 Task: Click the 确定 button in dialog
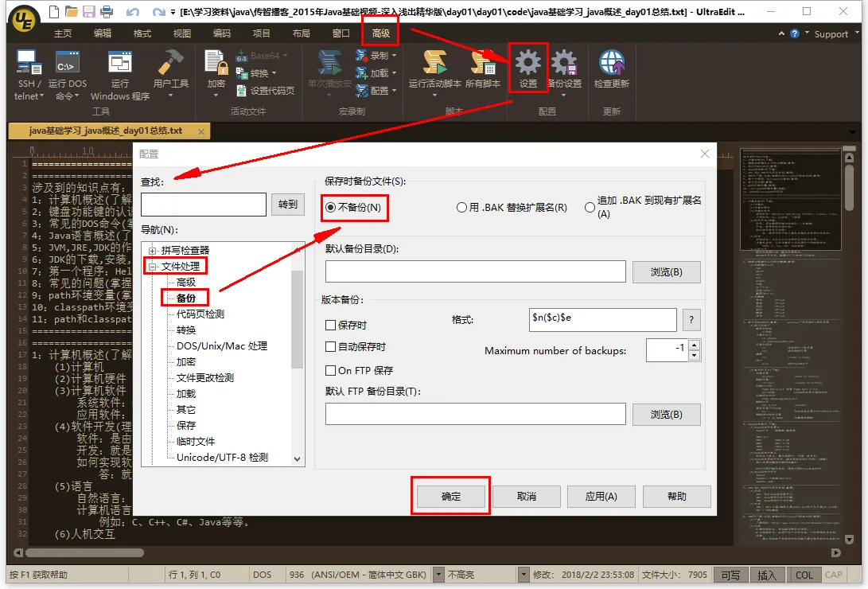click(x=451, y=496)
